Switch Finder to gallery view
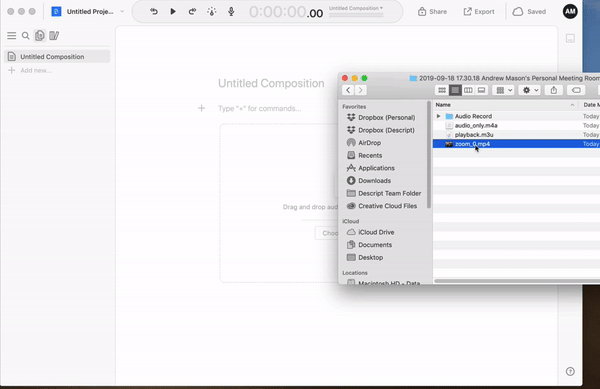The image size is (600, 389). pyautogui.click(x=481, y=90)
